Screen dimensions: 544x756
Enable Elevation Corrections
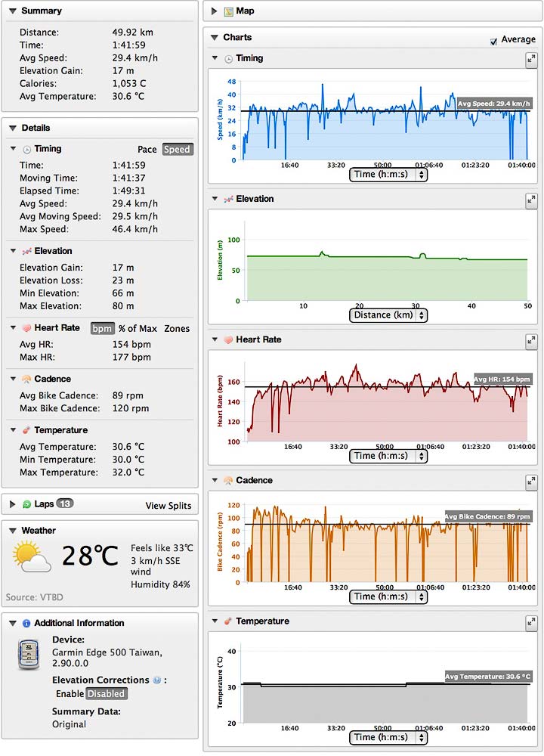[70, 693]
